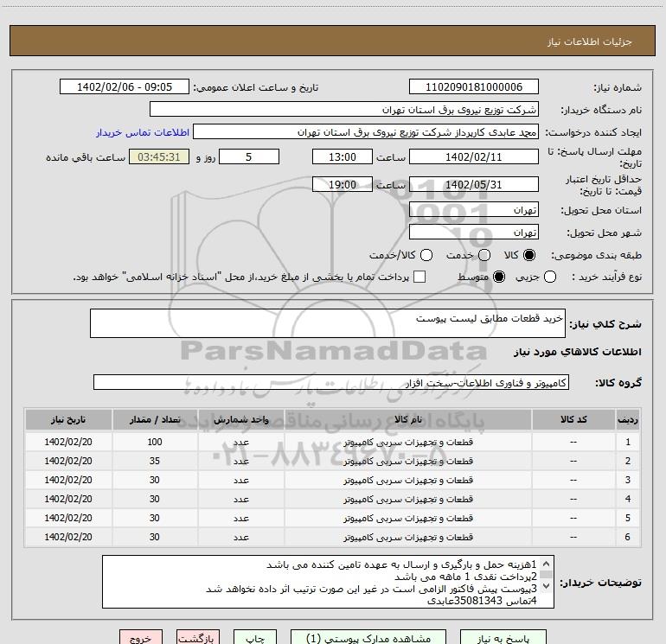Click the خروج exit button

click(141, 638)
